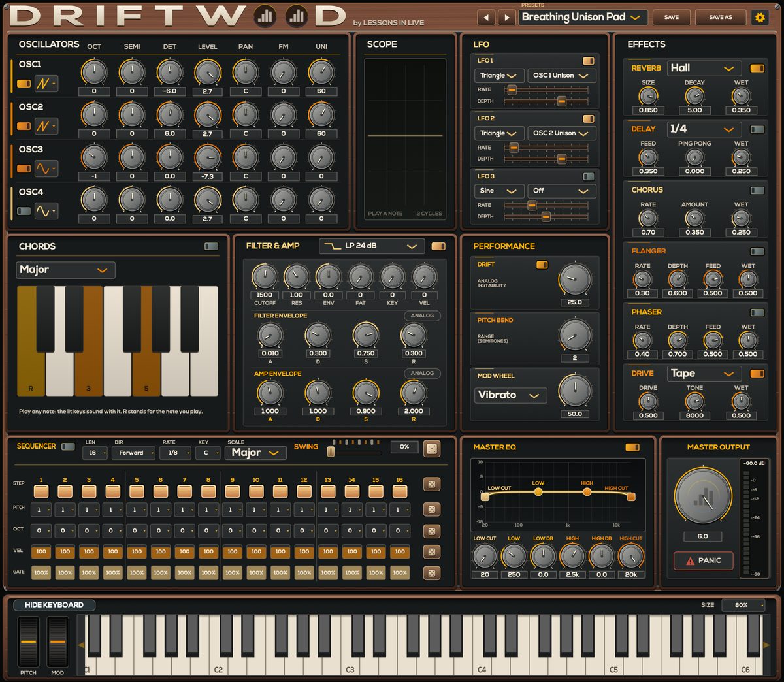The width and height of the screenshot is (784, 682).
Task: Open LFO 3 target Off dropdown
Action: click(561, 191)
